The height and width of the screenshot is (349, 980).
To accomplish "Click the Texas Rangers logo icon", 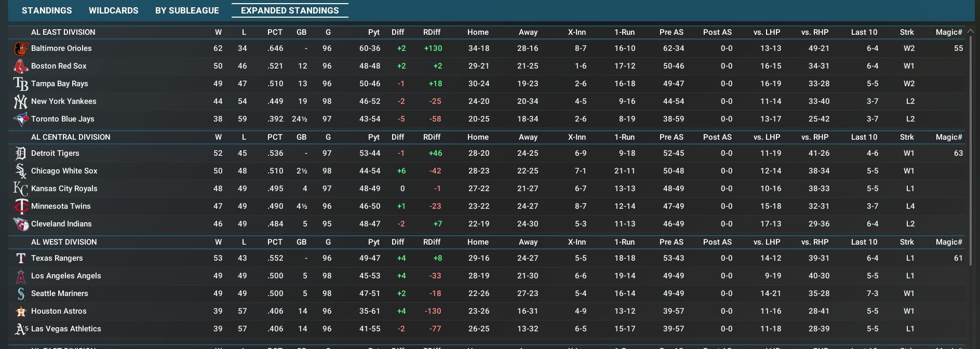I will click(21, 258).
